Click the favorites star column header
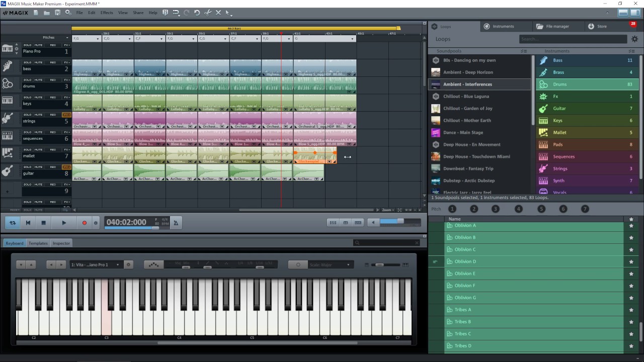 tap(631, 219)
